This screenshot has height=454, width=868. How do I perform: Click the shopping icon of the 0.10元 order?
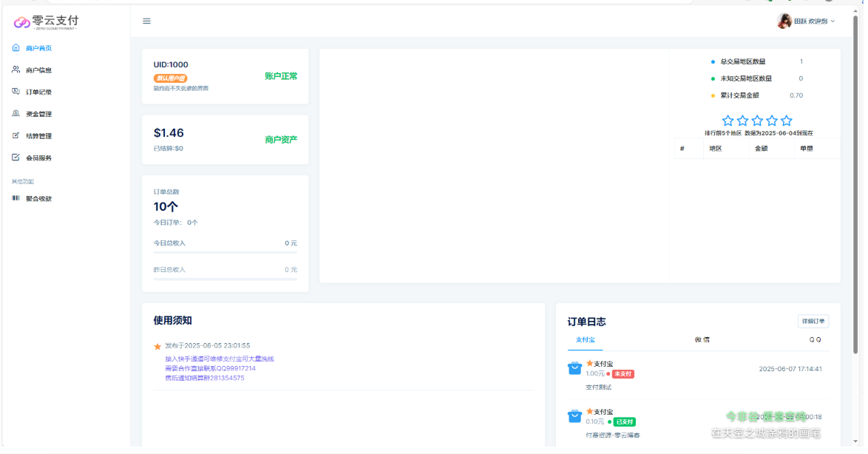click(574, 416)
